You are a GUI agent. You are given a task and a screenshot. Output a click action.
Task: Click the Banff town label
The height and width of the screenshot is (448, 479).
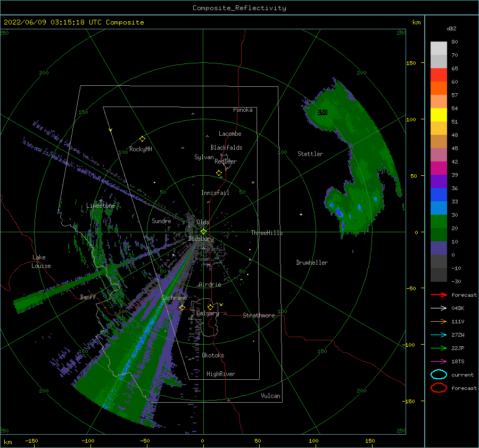pyautogui.click(x=88, y=297)
